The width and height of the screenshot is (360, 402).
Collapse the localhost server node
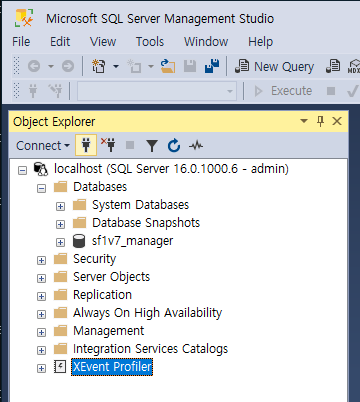click(22, 170)
